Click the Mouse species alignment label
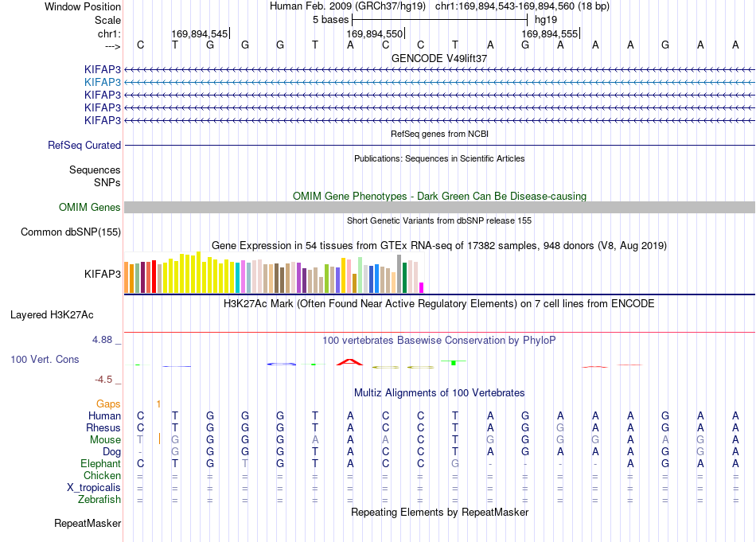Screen dimensions: 756x542 coord(105,440)
